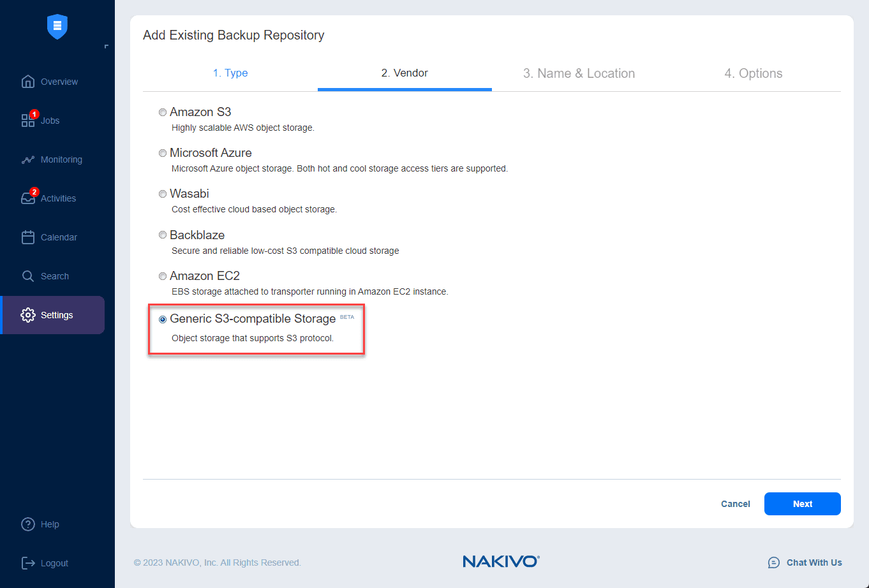Open the Settings section
Image resolution: width=869 pixels, height=588 pixels.
(56, 314)
